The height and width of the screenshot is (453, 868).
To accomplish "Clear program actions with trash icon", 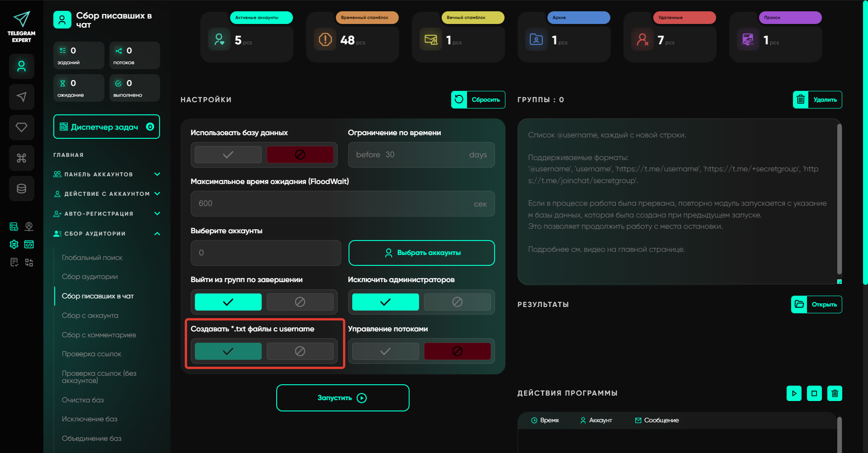I will coord(835,393).
